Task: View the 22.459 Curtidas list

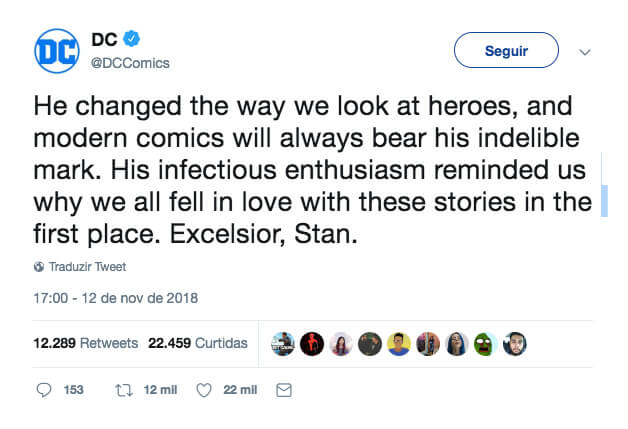Action: click(x=197, y=343)
